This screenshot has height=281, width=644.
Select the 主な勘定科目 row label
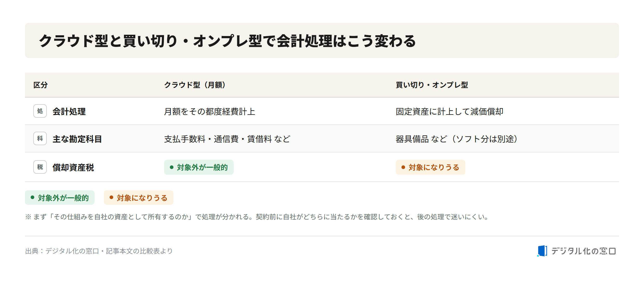coord(77,139)
